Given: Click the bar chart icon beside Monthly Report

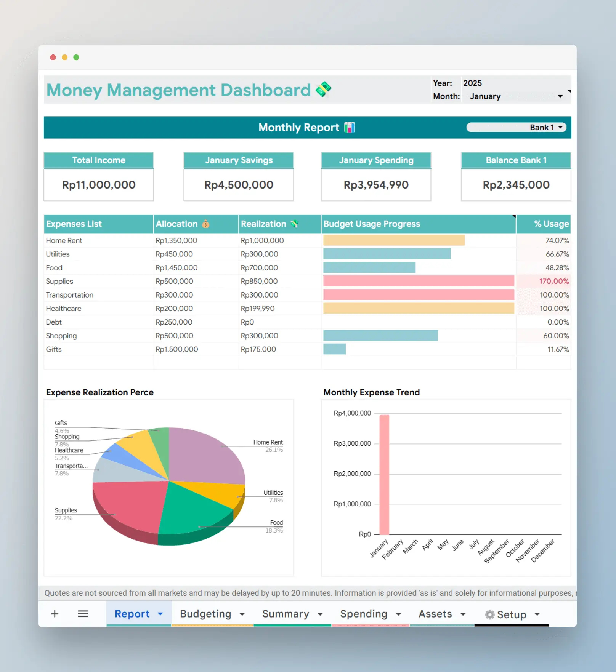Looking at the screenshot, I should click(349, 127).
